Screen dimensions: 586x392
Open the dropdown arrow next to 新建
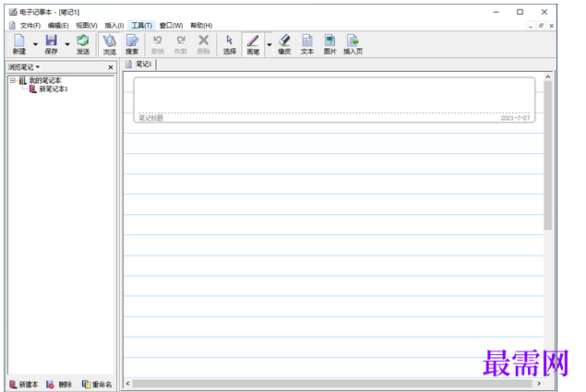pos(35,44)
